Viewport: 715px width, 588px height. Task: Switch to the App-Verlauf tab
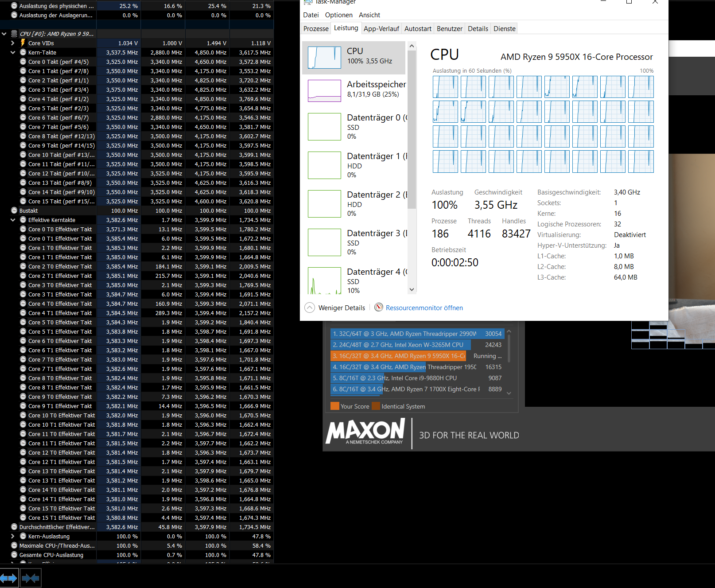(x=381, y=29)
